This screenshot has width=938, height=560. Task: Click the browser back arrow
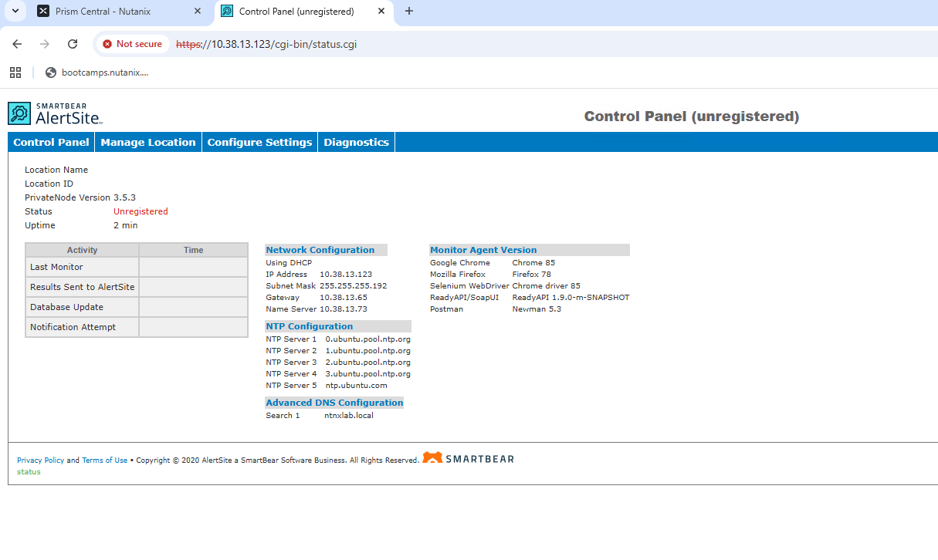pyautogui.click(x=17, y=44)
